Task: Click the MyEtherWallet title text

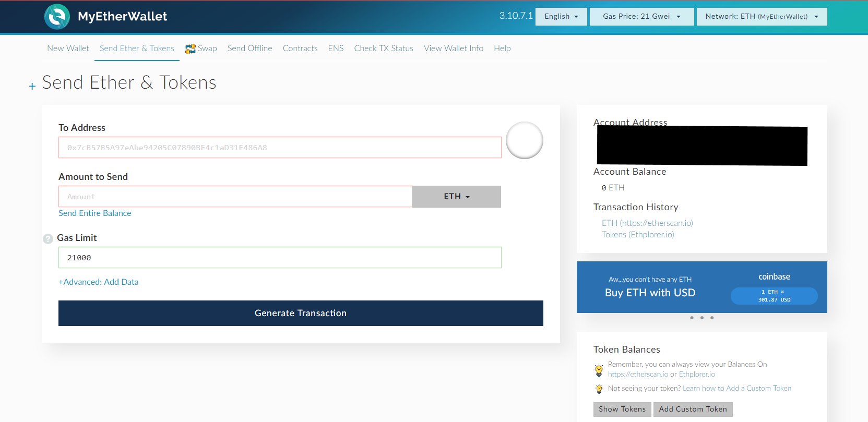Action: coord(122,17)
